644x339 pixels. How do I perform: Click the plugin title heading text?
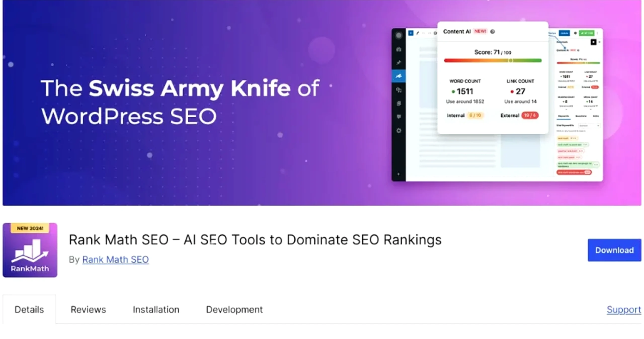pyautogui.click(x=255, y=239)
